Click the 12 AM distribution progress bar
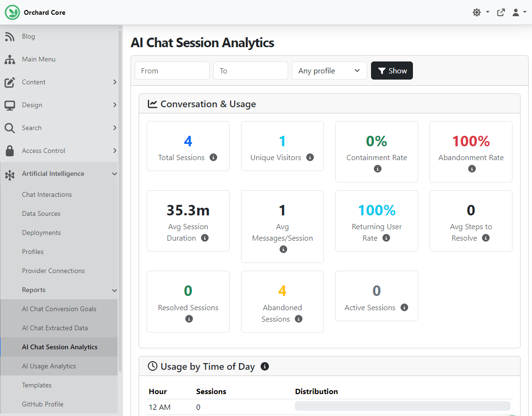 [402, 406]
